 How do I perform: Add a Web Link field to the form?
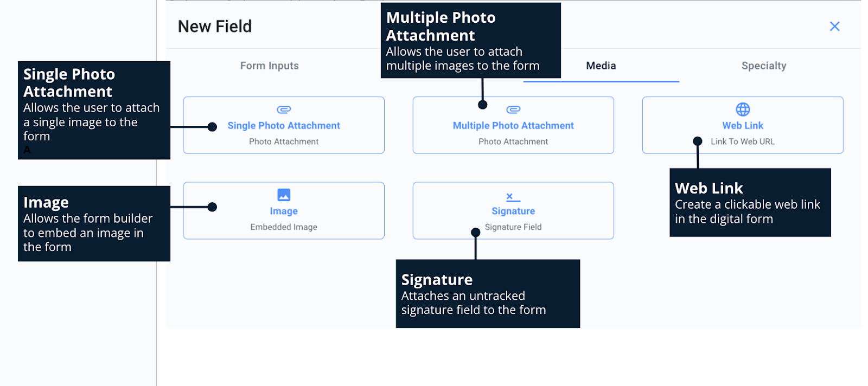tap(742, 125)
